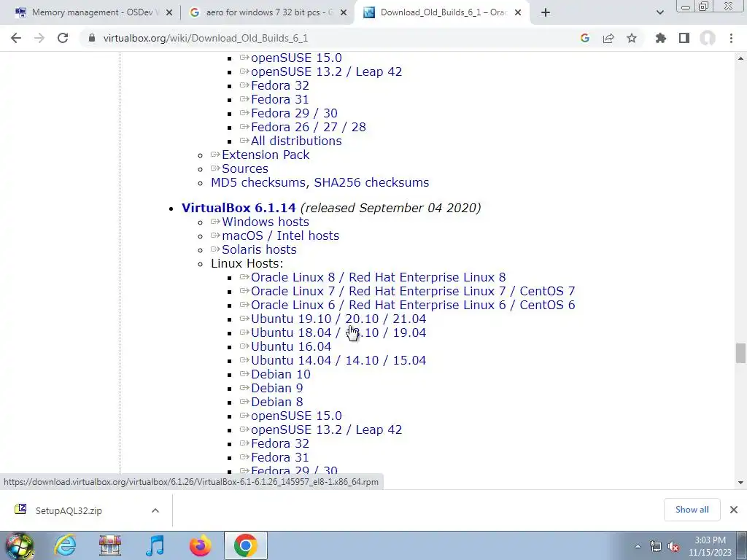Bookmark this page with star icon
747x560 pixels.
click(x=632, y=38)
